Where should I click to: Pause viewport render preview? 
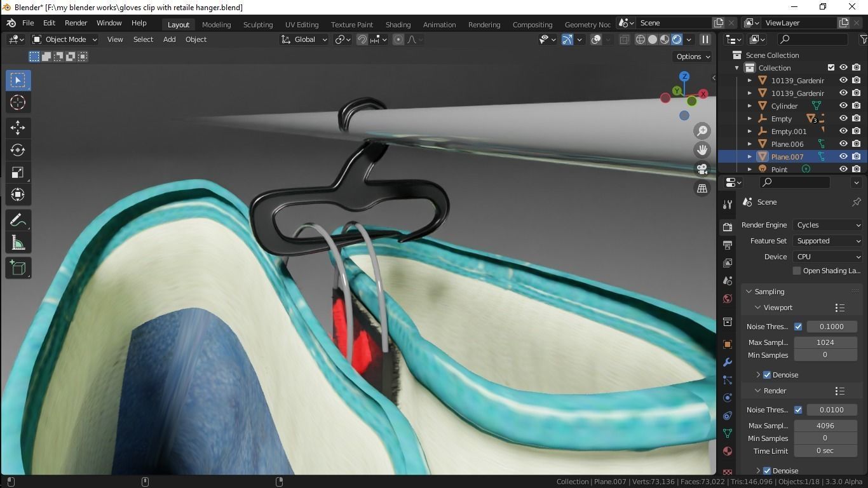tap(705, 39)
